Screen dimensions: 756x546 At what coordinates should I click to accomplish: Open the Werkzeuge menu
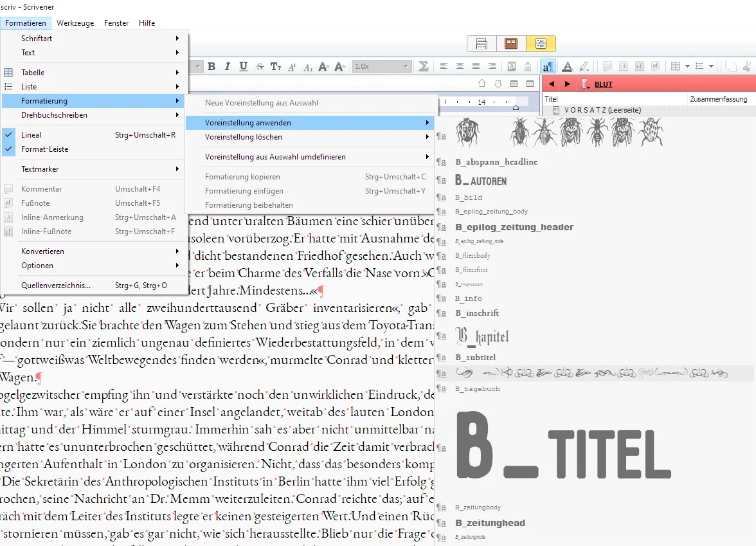(75, 23)
